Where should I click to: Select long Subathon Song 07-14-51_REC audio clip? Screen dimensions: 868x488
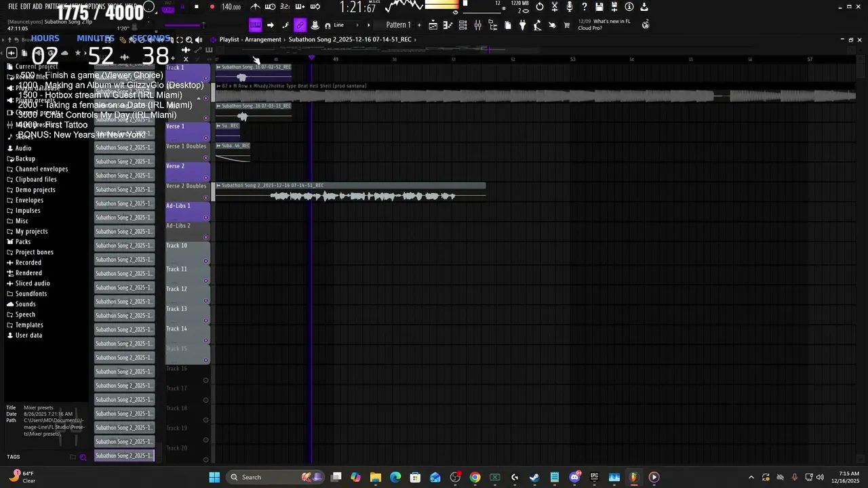[351, 192]
